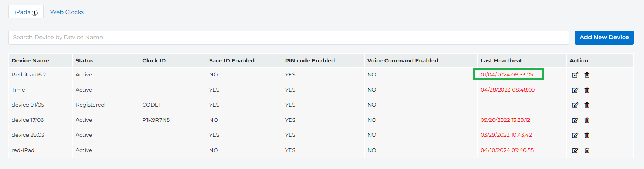Delete the Time device row
This screenshot has height=169, width=644.
point(587,90)
